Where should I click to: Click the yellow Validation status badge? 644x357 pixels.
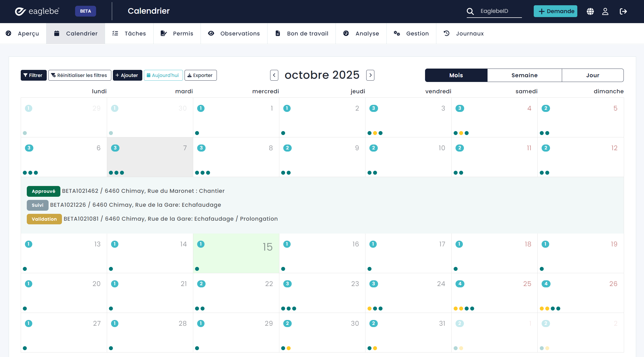tap(44, 219)
